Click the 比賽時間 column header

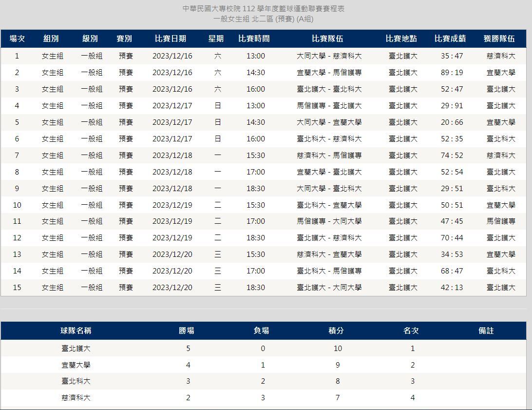coord(254,39)
